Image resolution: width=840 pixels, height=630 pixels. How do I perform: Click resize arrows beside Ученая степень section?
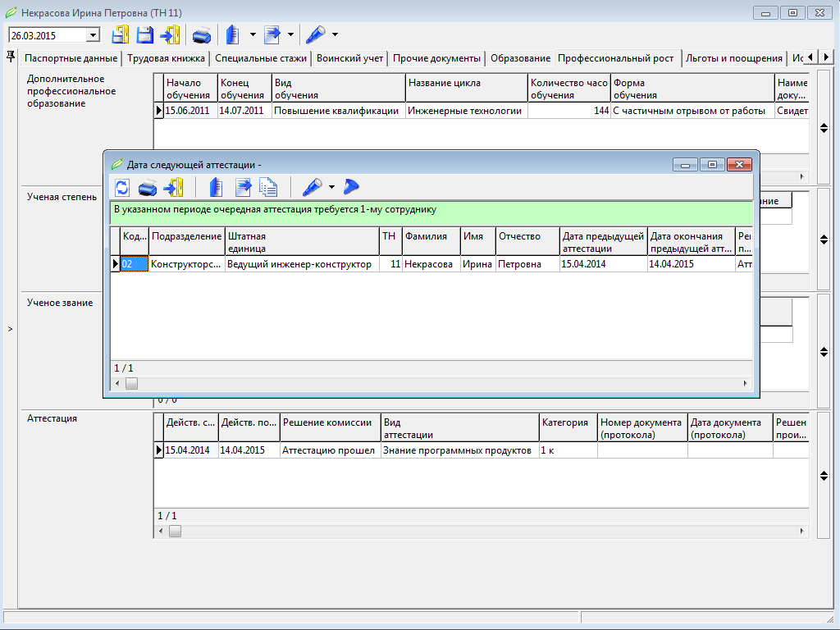click(x=824, y=240)
